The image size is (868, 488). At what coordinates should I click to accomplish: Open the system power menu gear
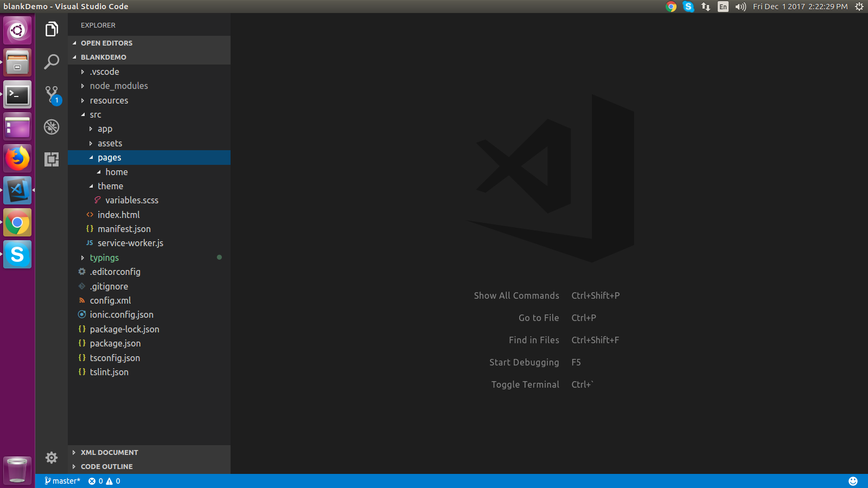click(859, 7)
